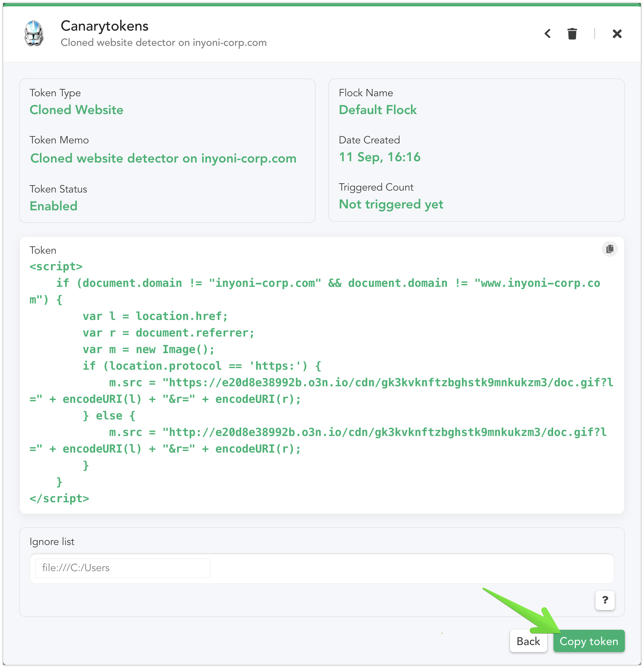Delete token using trash can icon
This screenshot has width=644, height=668.
pos(572,34)
